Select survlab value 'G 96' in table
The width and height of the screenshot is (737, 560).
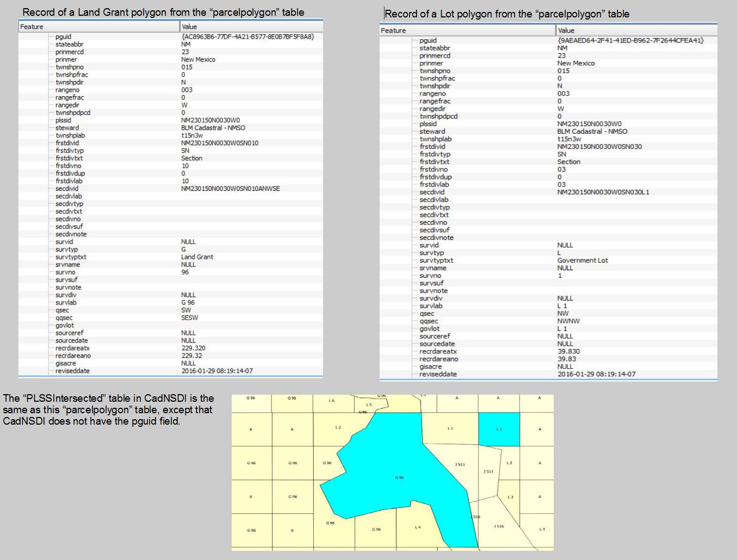(188, 302)
